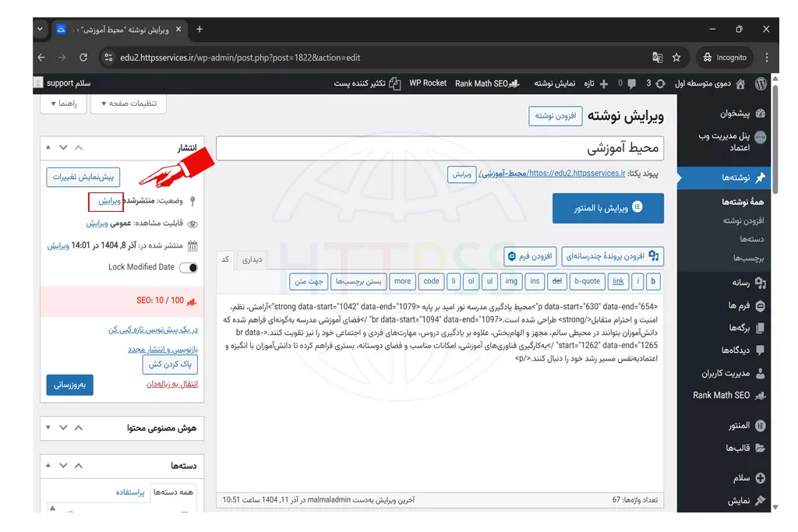Click the WordPress logo in admin bar
Image resolution: width=798 pixels, height=532 pixels.
(761, 83)
